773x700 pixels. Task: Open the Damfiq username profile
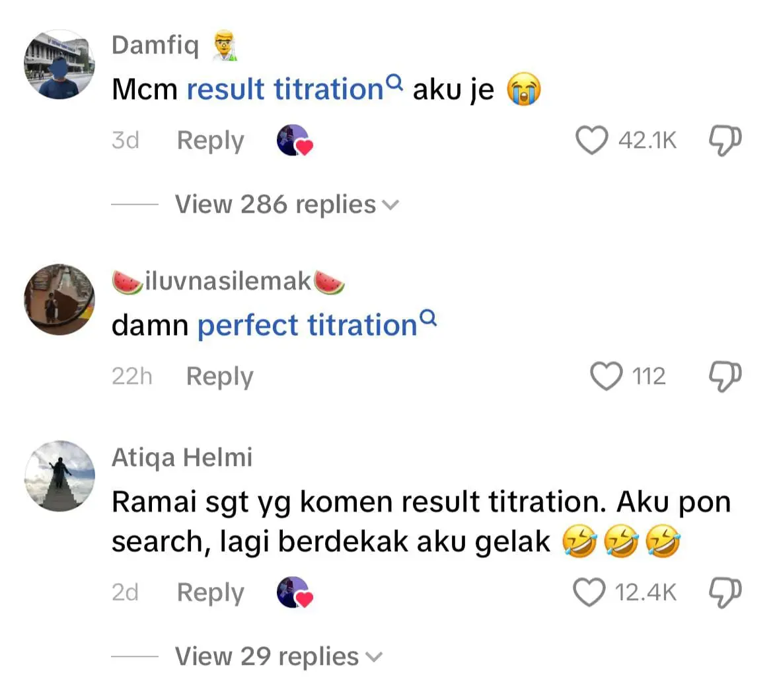[x=155, y=45]
